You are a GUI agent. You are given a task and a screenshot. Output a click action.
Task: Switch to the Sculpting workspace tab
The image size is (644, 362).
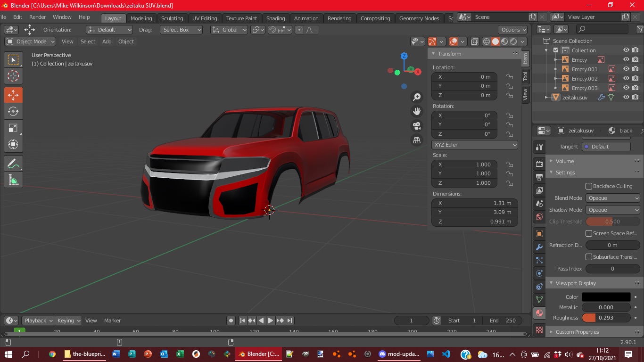coord(172,18)
